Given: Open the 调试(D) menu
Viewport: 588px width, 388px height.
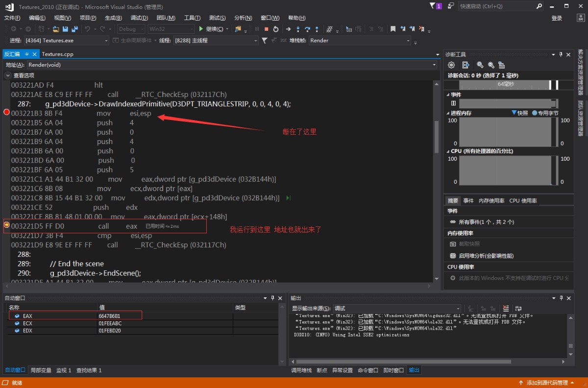Looking at the screenshot, I should [x=139, y=18].
